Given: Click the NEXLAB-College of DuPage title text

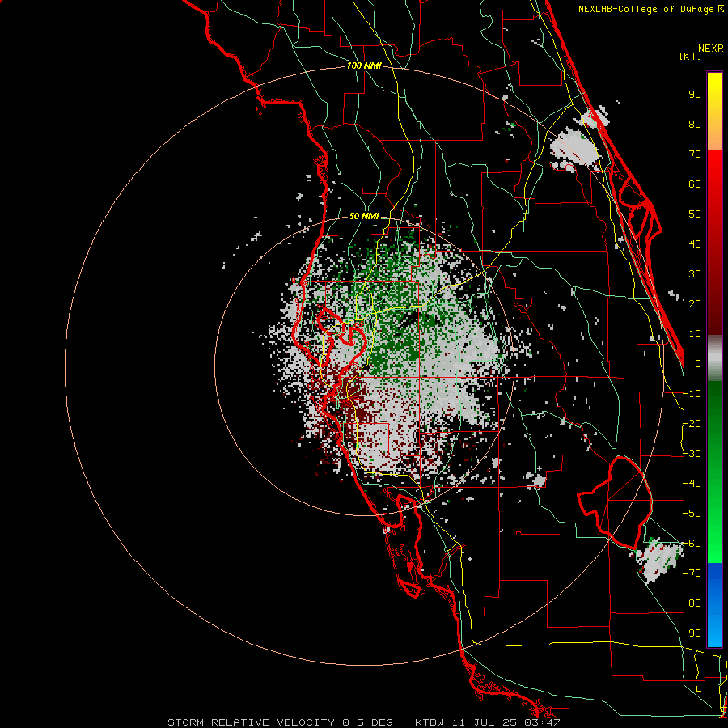Looking at the screenshot, I should pyautogui.click(x=645, y=9).
